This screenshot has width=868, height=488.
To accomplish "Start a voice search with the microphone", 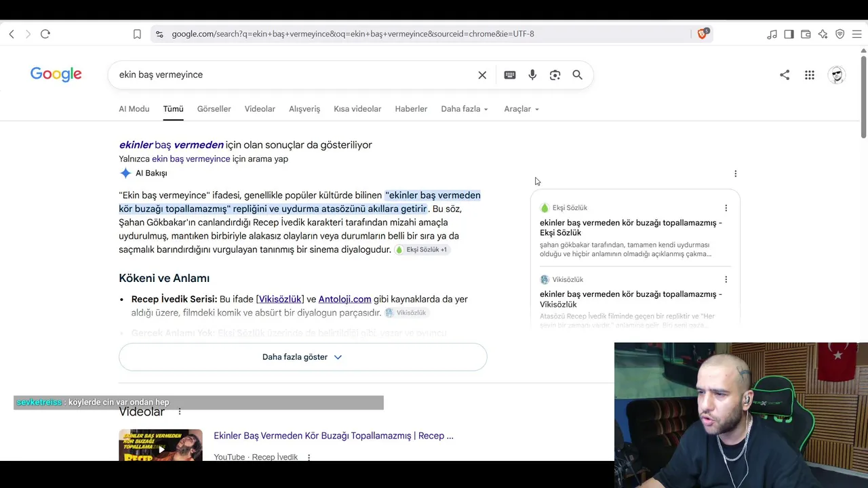I will 532,75.
